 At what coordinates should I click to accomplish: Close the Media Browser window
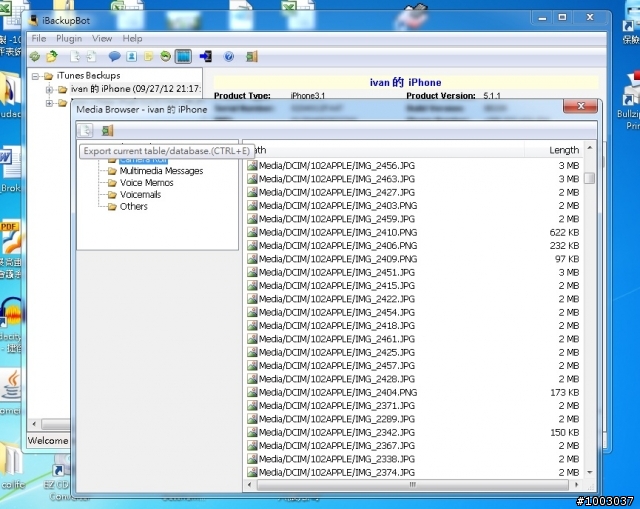tap(580, 106)
